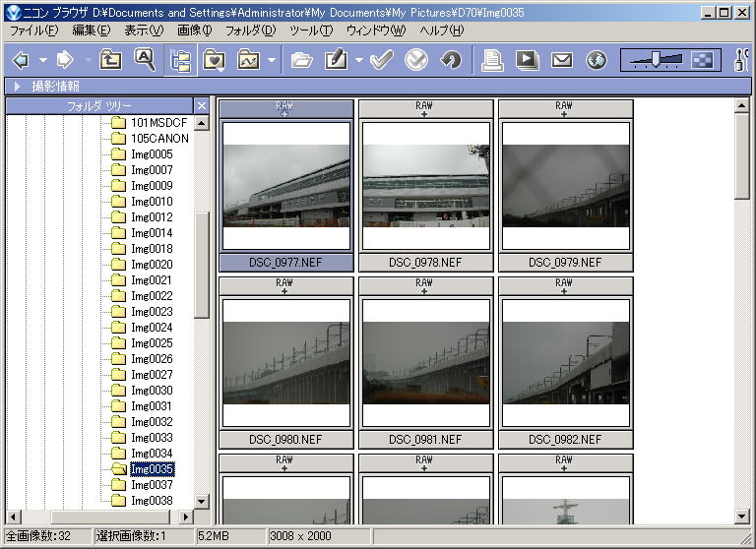Image resolution: width=756 pixels, height=549 pixels.
Task: Open dropdown next to image folder icon
Action: pos(272,60)
